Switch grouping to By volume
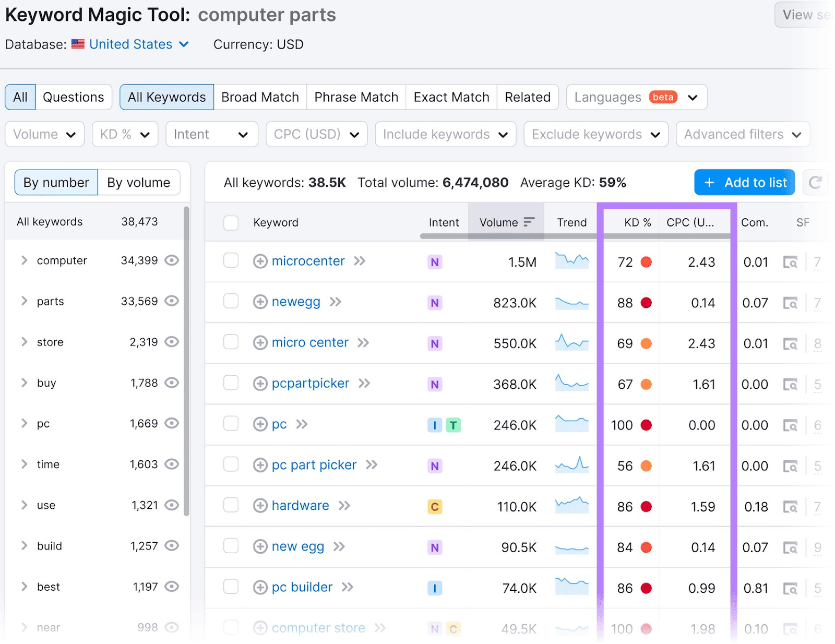The height and width of the screenshot is (644, 835). (x=138, y=183)
